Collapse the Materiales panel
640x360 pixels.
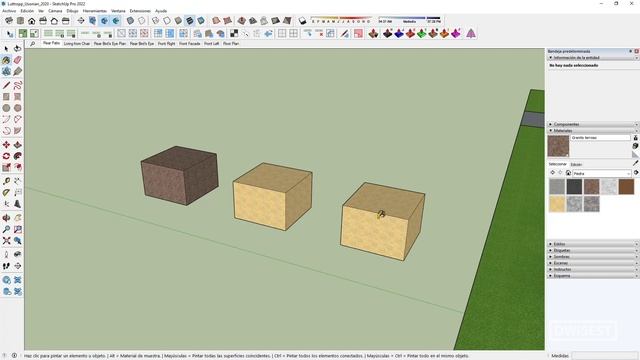click(593, 131)
